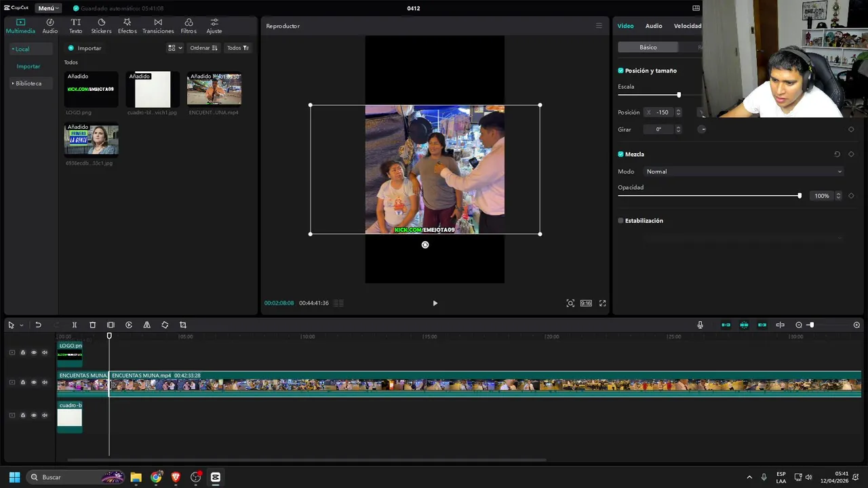The image size is (868, 488).
Task: Select Importar in the left sidebar
Action: (x=28, y=66)
